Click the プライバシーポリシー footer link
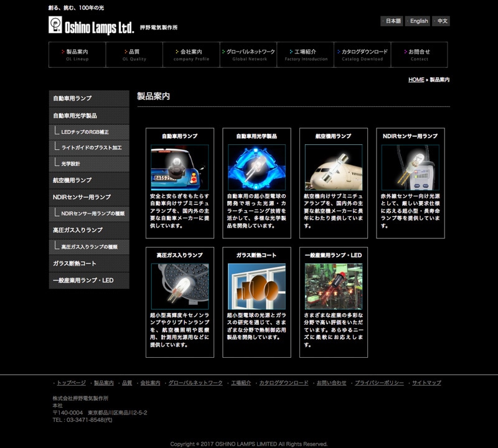 (x=378, y=383)
